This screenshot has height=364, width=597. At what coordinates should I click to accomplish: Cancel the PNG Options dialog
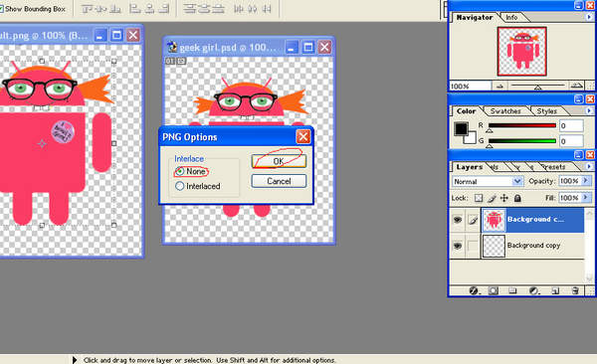click(279, 181)
